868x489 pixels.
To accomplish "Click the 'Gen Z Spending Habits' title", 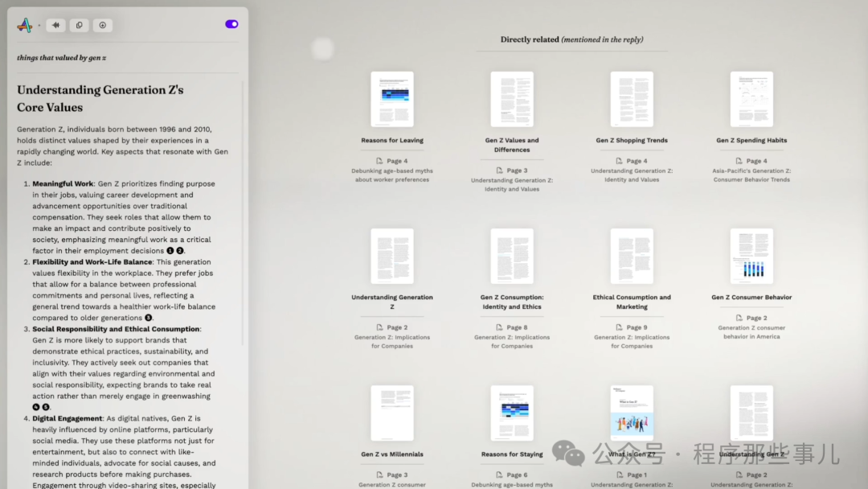I will (751, 141).
